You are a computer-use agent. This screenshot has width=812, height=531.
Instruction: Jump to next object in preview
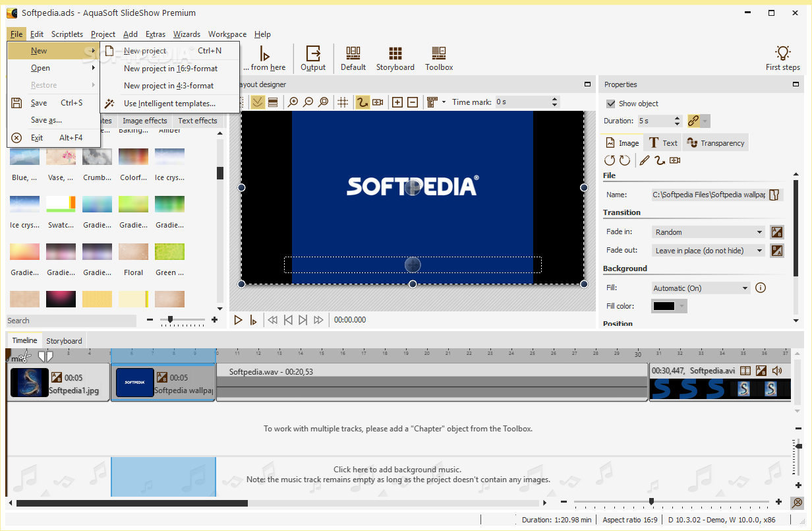coord(303,320)
